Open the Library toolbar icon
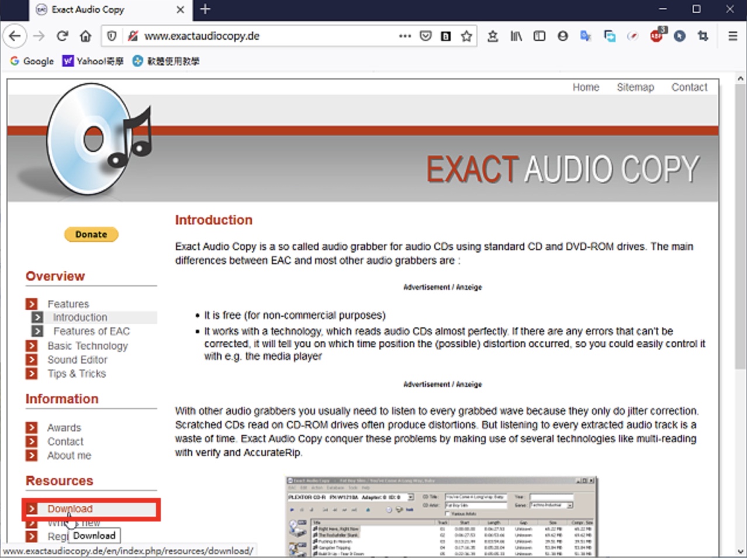The height and width of the screenshot is (560, 747). tap(516, 36)
